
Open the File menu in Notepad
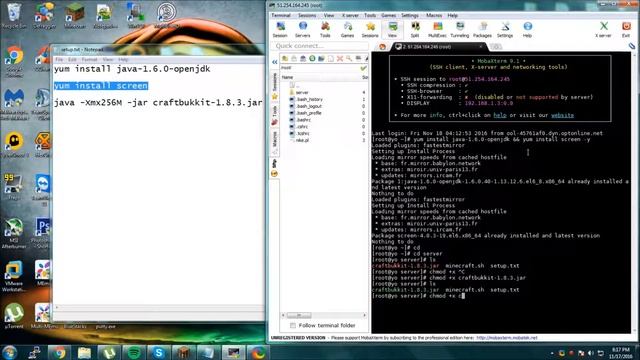pyautogui.click(x=59, y=60)
